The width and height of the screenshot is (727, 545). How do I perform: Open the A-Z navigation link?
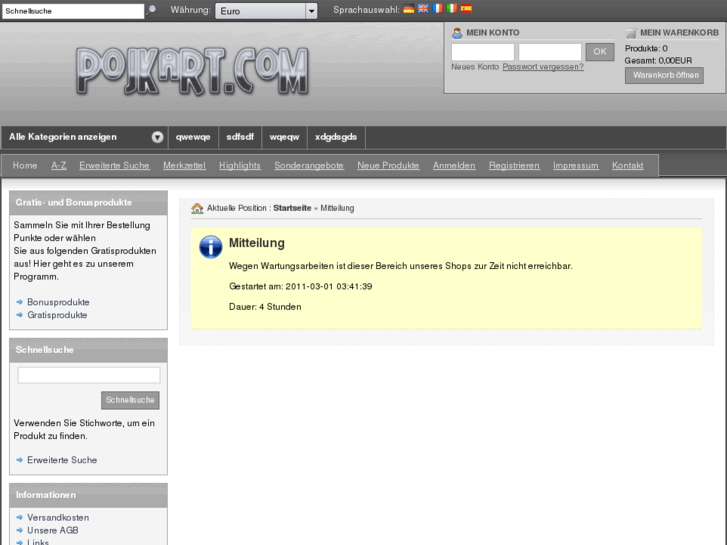59,166
